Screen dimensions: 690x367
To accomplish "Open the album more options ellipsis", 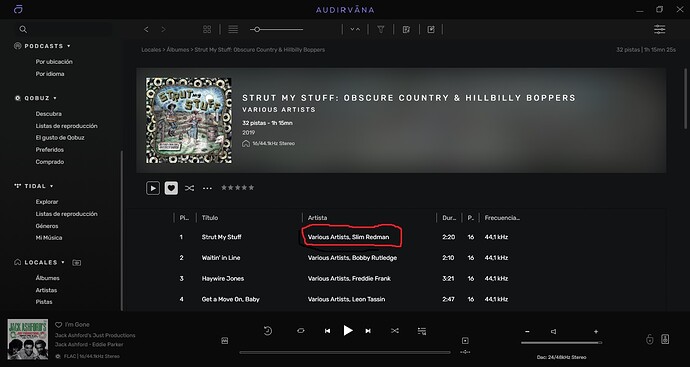I will tap(207, 188).
